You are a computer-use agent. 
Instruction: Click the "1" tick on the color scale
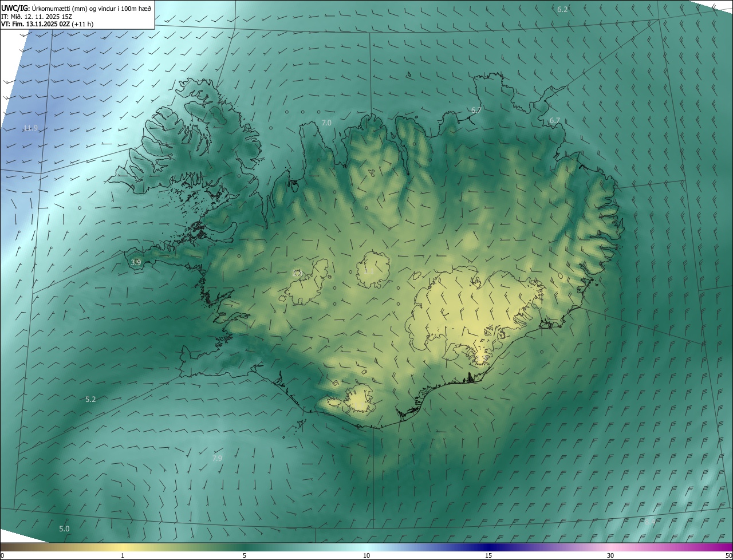[123, 555]
